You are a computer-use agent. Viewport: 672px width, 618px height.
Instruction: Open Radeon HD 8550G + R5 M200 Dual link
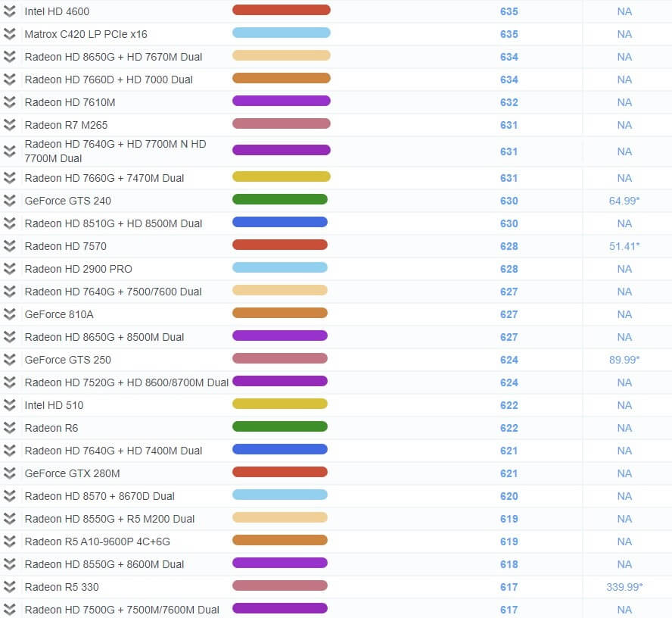coord(110,520)
